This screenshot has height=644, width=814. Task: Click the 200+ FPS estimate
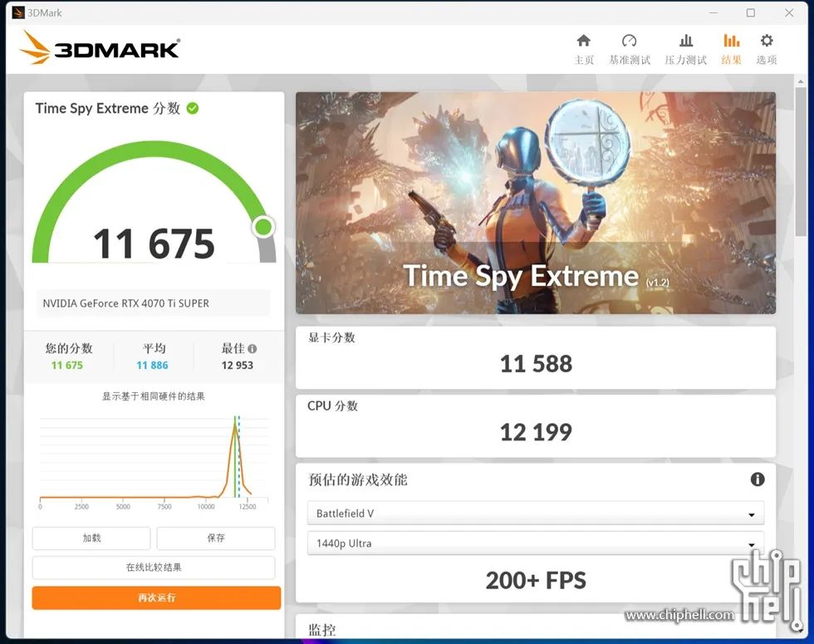point(536,580)
